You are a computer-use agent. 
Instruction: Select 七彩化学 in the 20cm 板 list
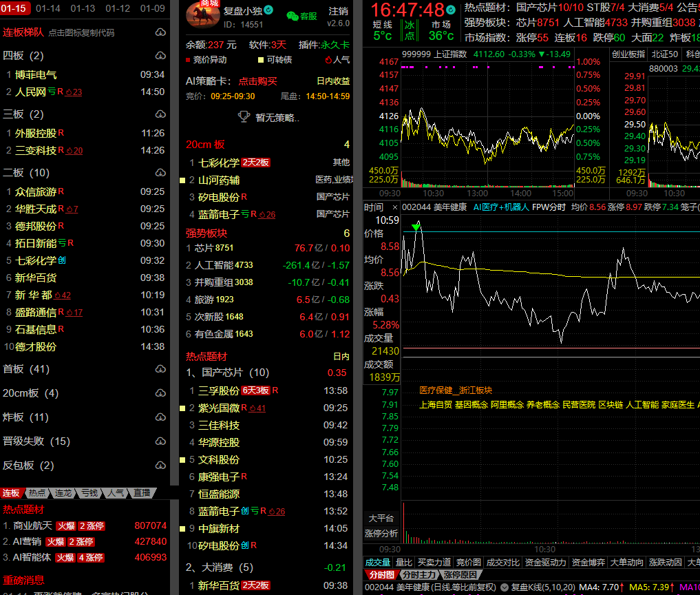pos(219,163)
